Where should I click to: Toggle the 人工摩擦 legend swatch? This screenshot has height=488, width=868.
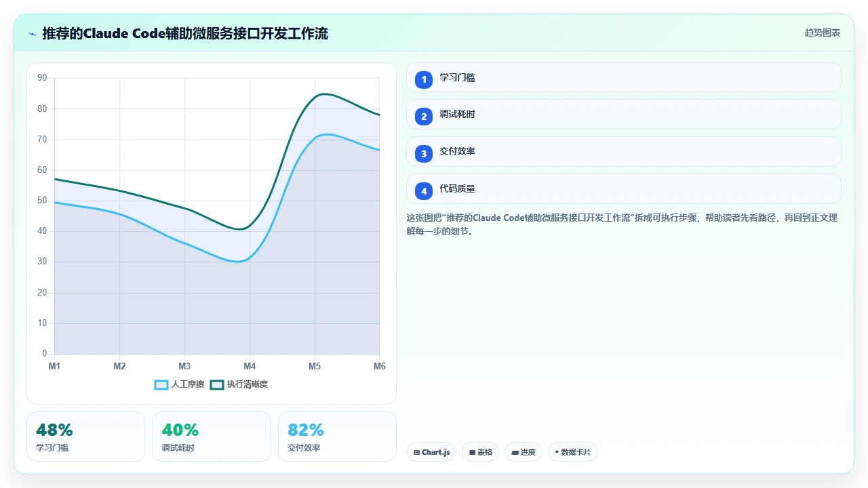click(x=161, y=384)
